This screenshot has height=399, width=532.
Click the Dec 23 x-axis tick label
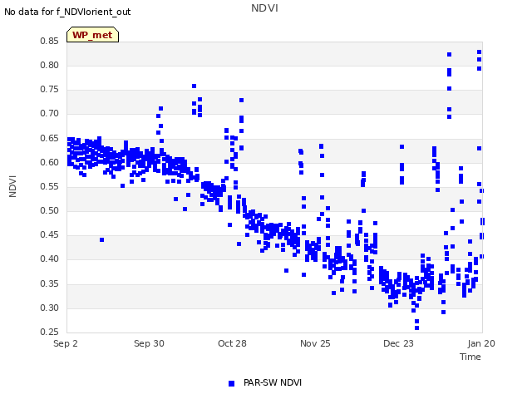(x=398, y=343)
